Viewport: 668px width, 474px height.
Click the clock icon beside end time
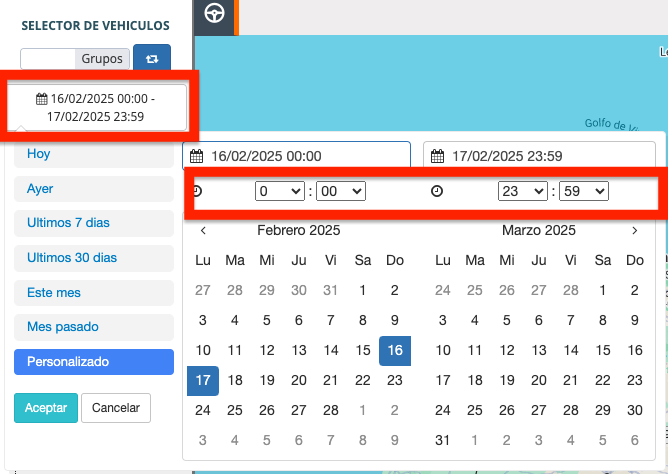pyautogui.click(x=437, y=190)
